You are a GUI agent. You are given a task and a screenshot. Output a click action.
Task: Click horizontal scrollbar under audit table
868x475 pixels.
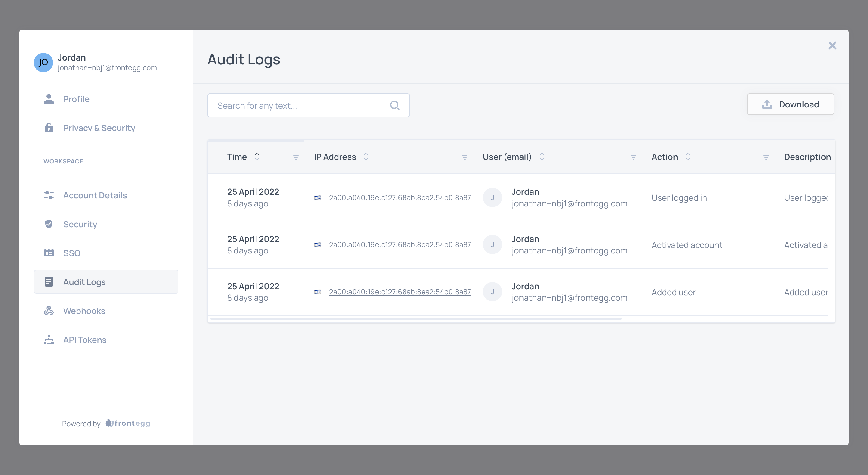point(416,318)
